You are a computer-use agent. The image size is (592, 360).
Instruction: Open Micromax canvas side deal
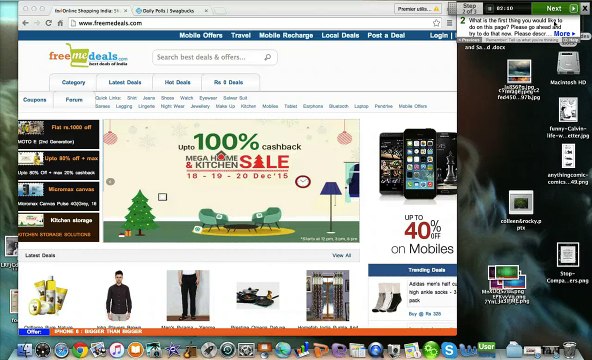(x=59, y=196)
